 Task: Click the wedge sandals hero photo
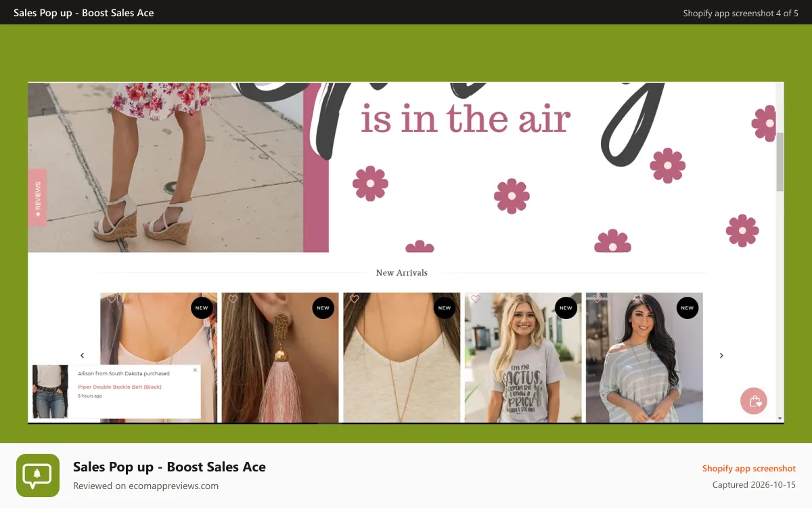pyautogui.click(x=166, y=167)
